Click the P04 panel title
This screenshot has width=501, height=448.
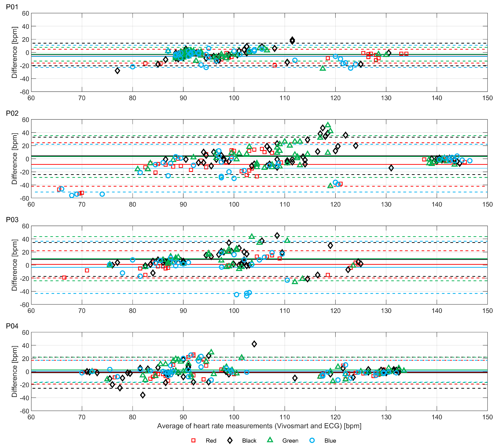click(x=12, y=326)
